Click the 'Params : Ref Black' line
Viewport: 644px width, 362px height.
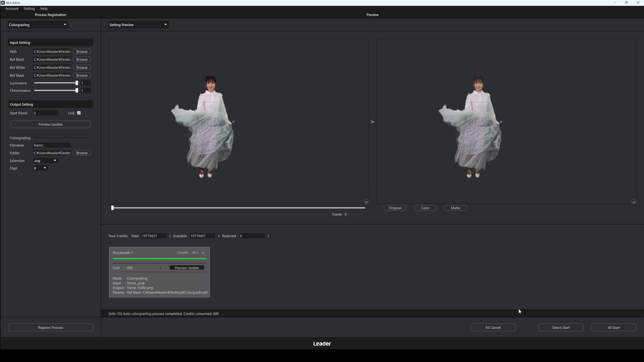tap(160, 293)
